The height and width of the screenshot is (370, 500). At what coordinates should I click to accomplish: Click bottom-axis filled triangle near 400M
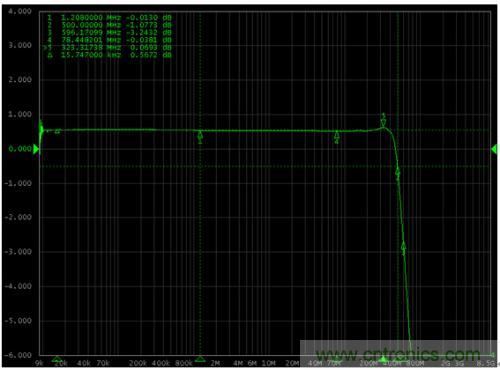pyautogui.click(x=383, y=359)
